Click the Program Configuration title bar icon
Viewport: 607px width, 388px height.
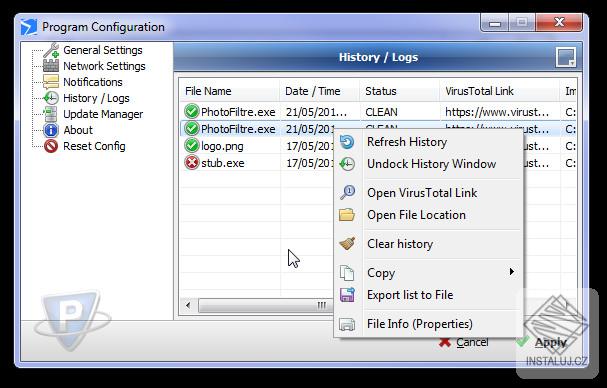tap(29, 27)
